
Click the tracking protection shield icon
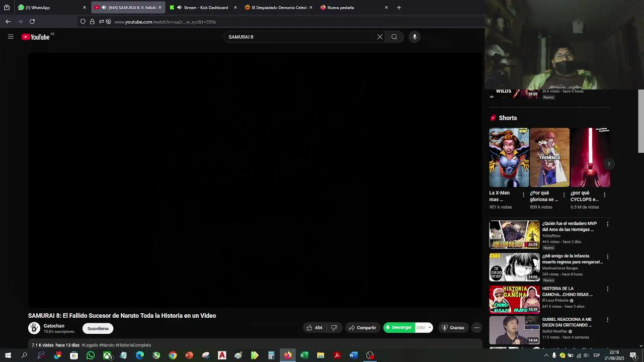83,22
